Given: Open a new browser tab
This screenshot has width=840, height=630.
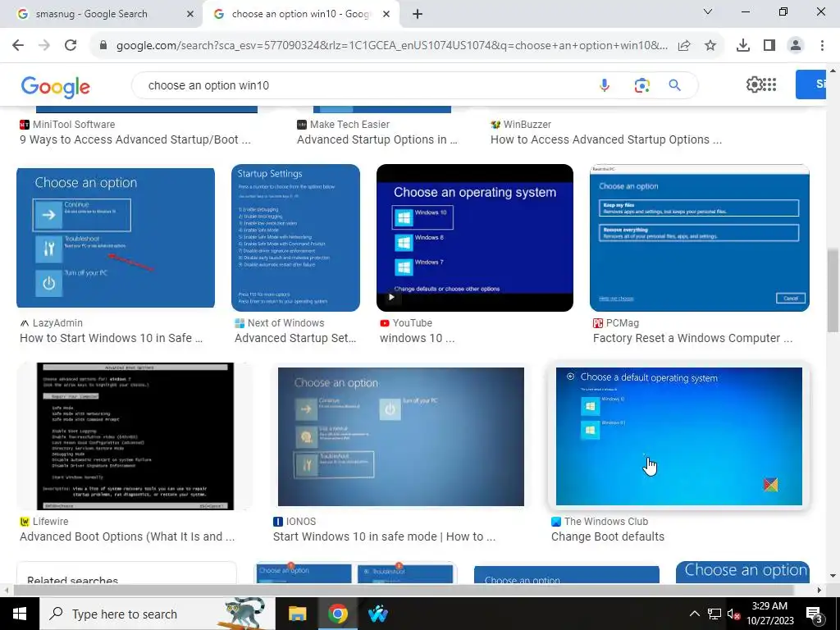Looking at the screenshot, I should click(418, 14).
